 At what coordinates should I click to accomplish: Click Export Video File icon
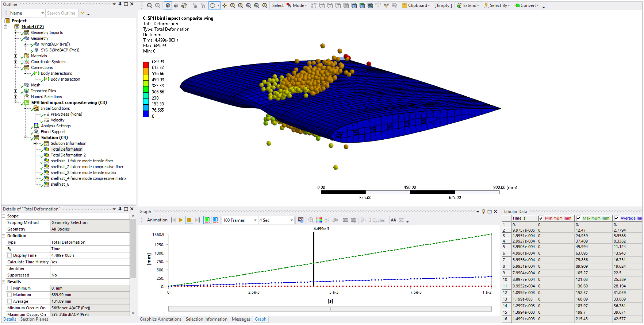pos(301,220)
